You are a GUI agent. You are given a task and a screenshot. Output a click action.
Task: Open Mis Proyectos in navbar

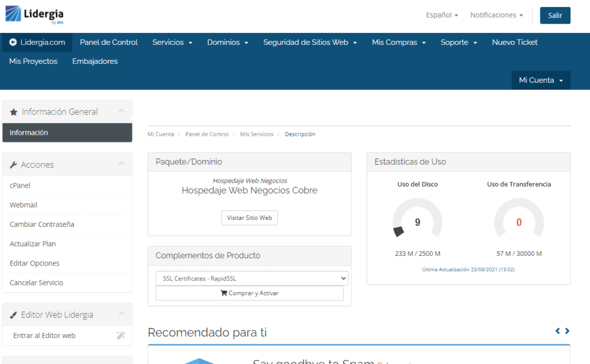tap(33, 61)
